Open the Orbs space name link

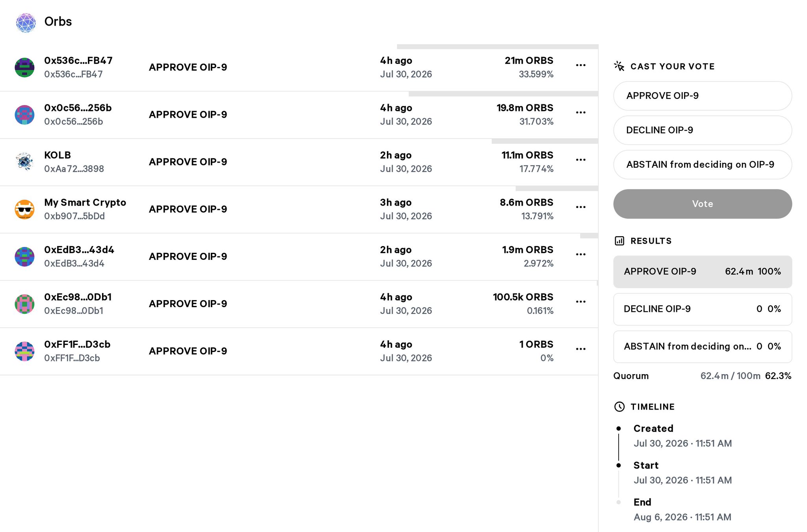tap(58, 22)
